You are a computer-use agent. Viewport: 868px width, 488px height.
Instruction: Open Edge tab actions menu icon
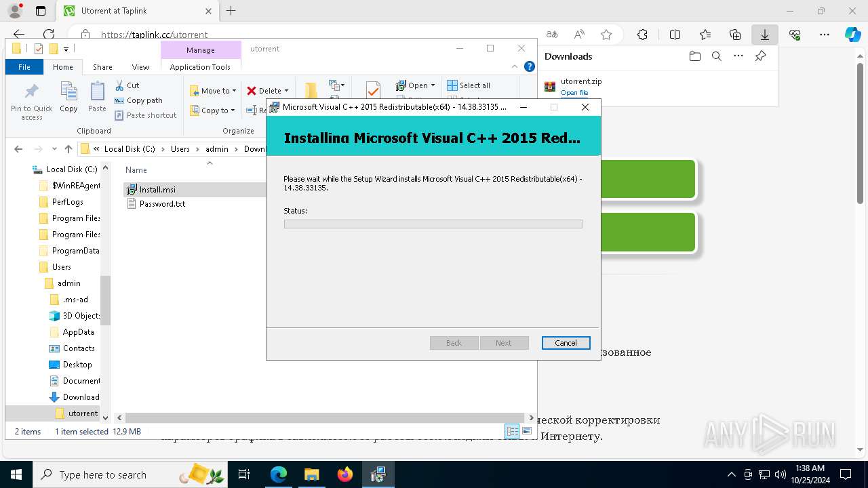41,11
